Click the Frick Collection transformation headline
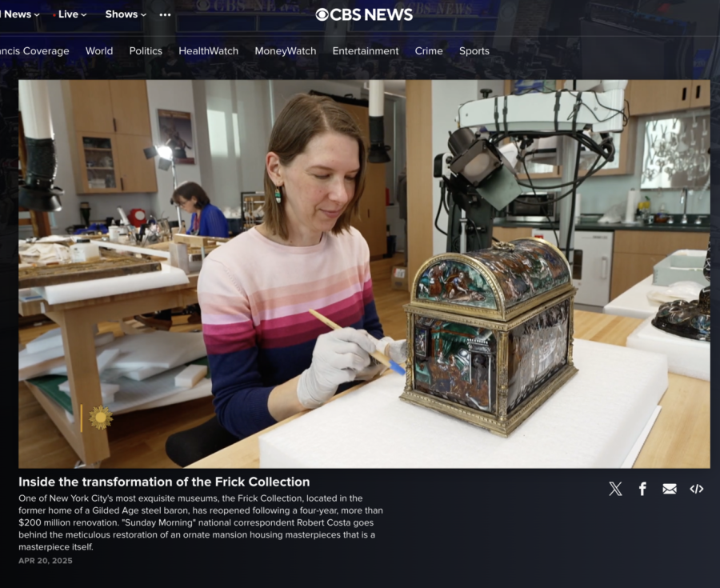Viewport: 720px width, 588px height. [x=164, y=482]
